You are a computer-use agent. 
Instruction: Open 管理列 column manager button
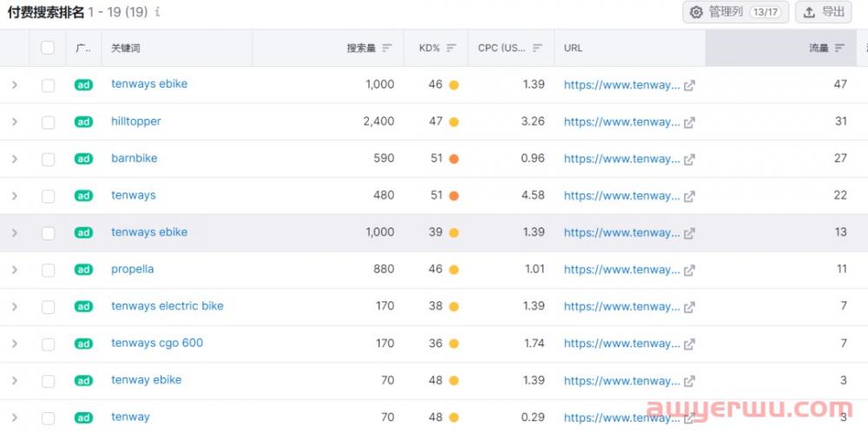(x=735, y=12)
